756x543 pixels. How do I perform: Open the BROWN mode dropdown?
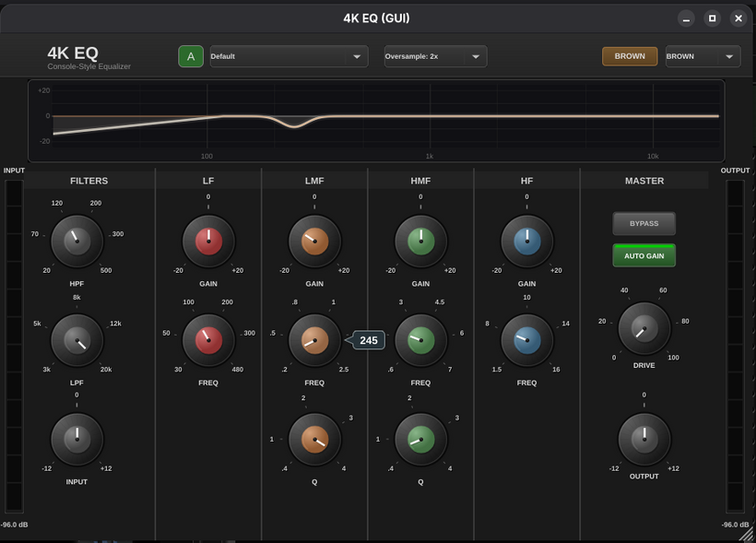(x=703, y=56)
